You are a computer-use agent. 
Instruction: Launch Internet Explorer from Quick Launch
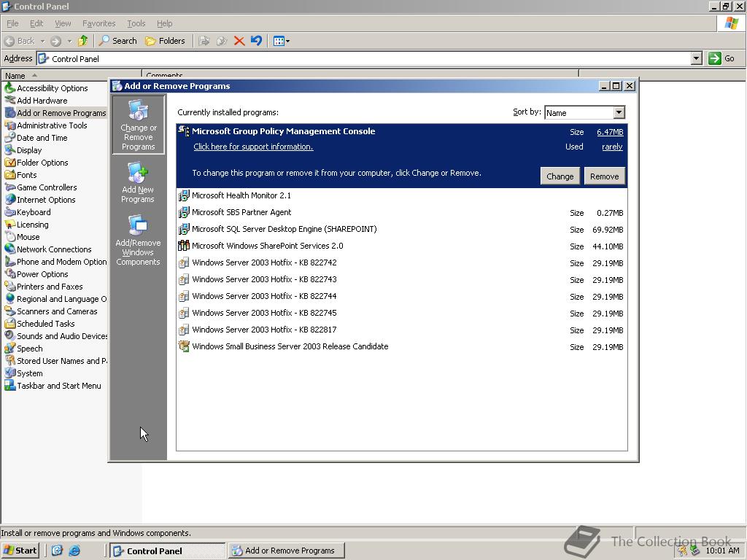coord(74,551)
